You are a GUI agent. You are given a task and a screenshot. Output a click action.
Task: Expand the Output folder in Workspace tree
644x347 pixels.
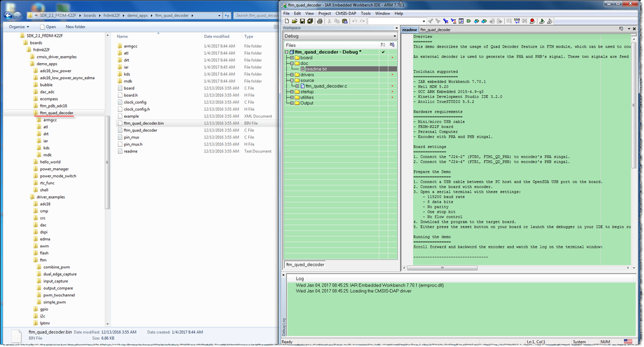coord(292,104)
